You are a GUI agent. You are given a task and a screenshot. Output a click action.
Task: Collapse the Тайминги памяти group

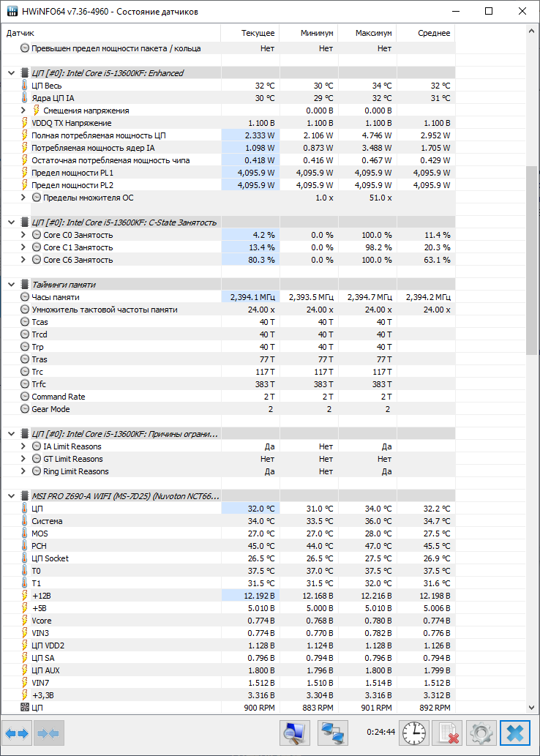coord(11,285)
